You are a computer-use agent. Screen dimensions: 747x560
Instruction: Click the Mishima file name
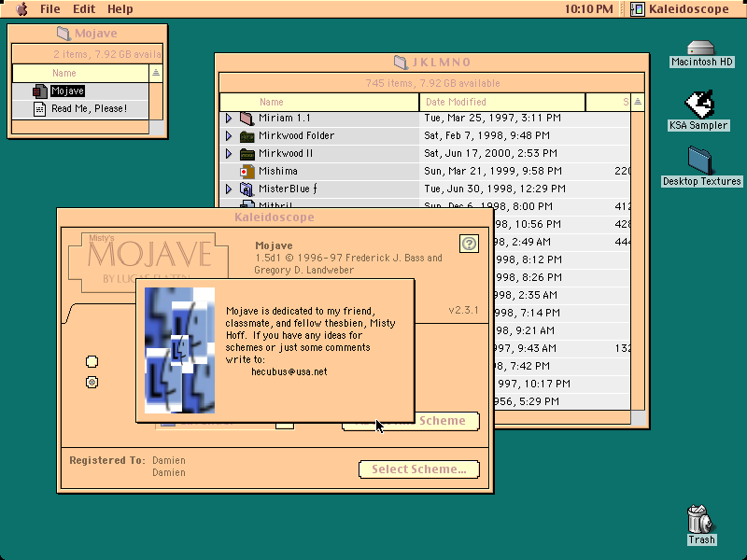pyautogui.click(x=277, y=171)
